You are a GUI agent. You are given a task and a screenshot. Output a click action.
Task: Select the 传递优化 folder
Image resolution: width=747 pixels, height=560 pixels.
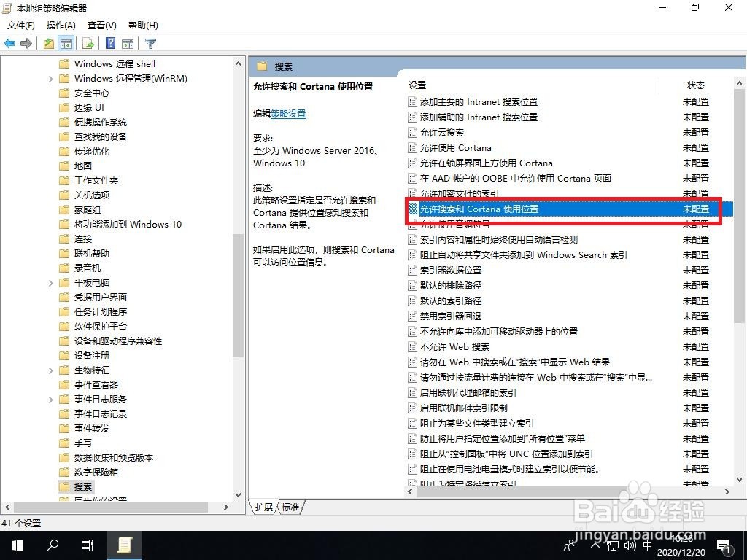point(84,152)
